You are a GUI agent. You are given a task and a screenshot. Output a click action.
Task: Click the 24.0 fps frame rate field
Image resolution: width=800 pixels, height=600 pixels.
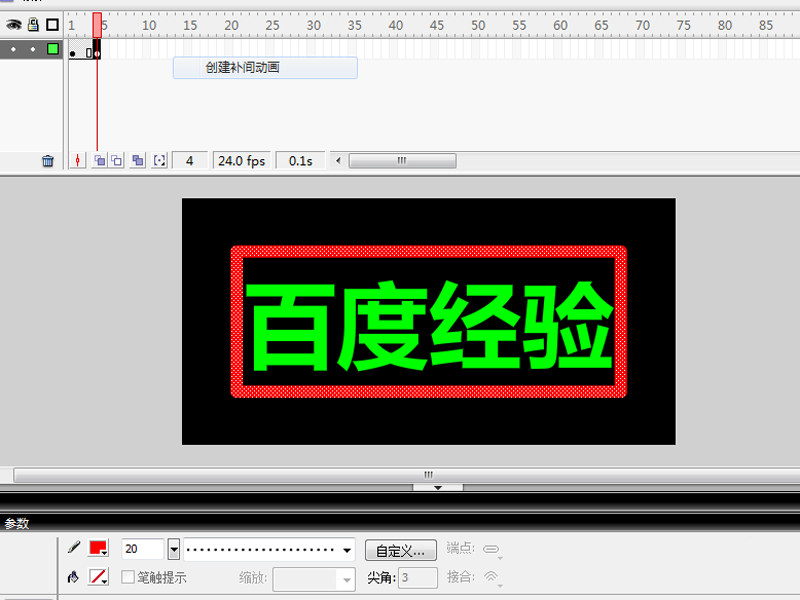tap(241, 161)
